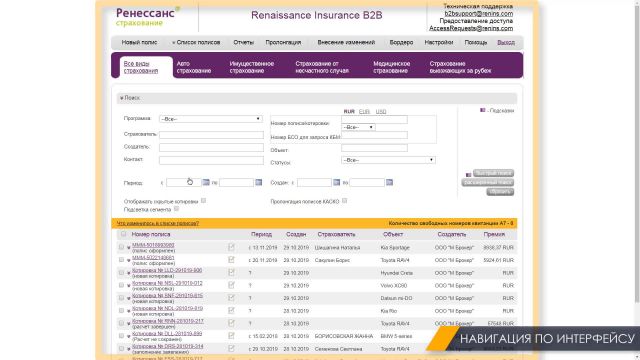Click edit icon in Kia Rio row
The width and height of the screenshot is (640, 360).
click(231, 310)
